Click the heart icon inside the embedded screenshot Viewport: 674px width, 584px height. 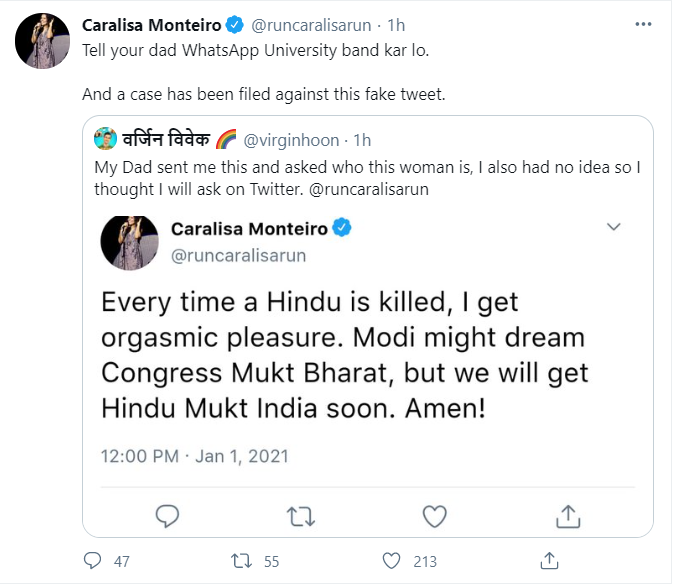[434, 515]
